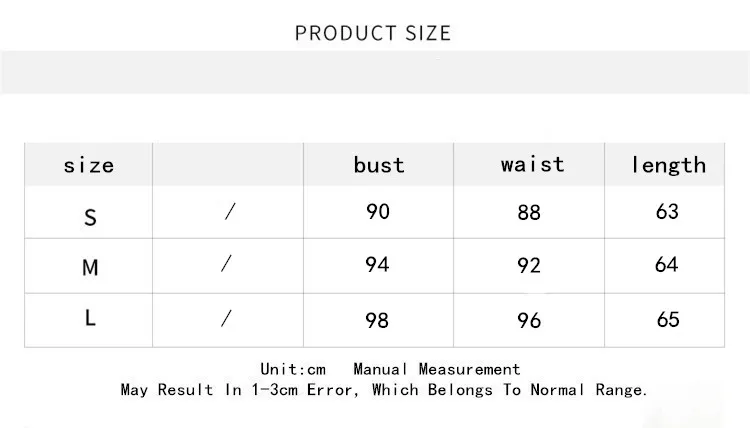Click the slash in the S row

click(x=230, y=211)
